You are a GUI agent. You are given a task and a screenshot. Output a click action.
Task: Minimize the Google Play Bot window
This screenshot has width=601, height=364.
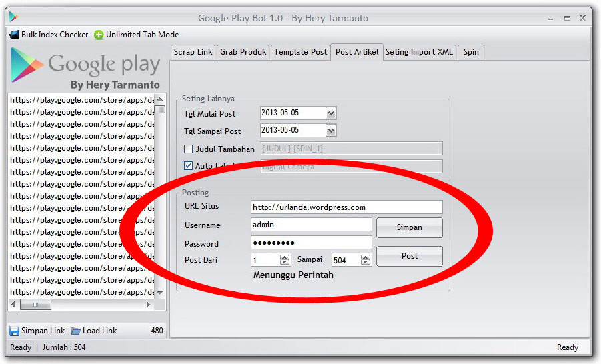(551, 18)
